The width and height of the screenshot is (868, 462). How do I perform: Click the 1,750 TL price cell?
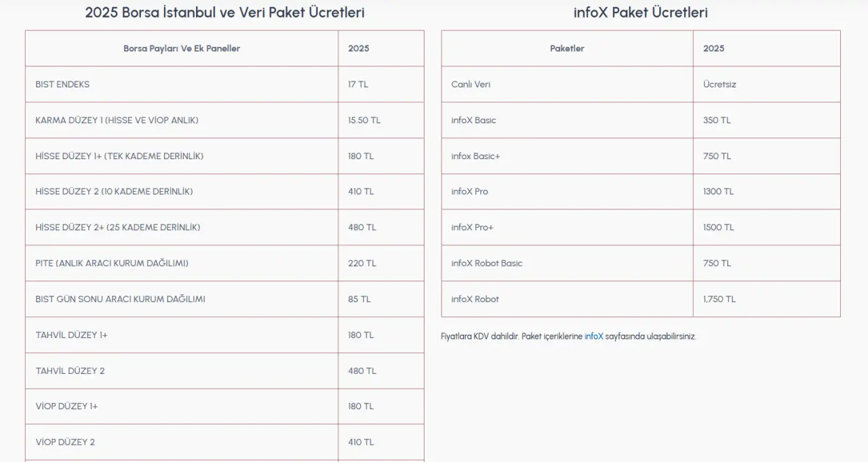719,299
